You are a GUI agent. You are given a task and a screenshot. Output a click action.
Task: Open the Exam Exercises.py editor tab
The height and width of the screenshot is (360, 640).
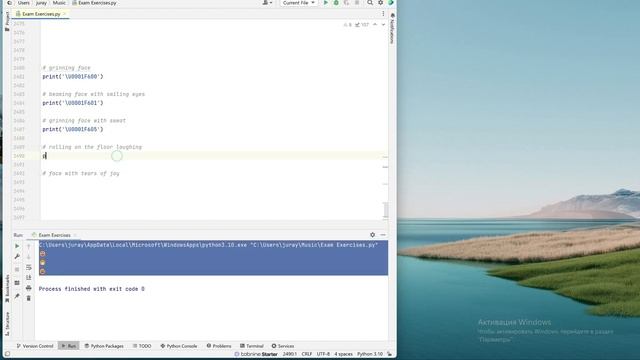(x=41, y=14)
